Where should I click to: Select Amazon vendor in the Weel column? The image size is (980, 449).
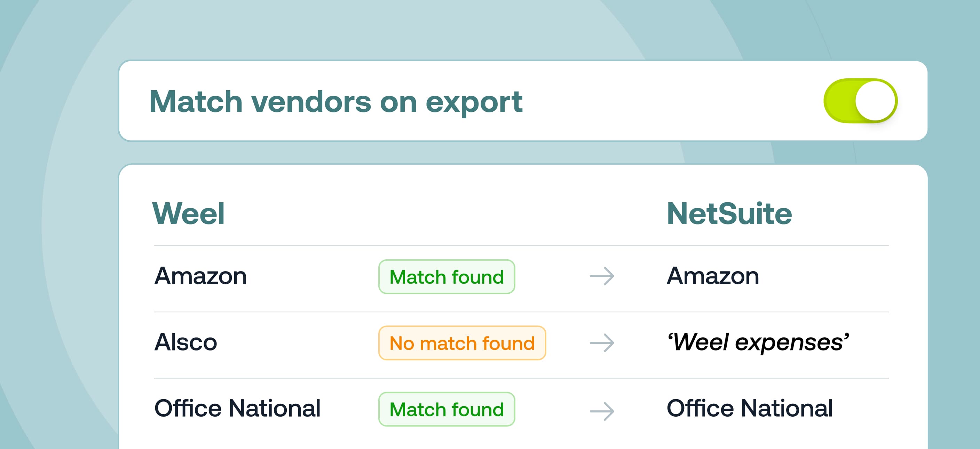click(200, 275)
